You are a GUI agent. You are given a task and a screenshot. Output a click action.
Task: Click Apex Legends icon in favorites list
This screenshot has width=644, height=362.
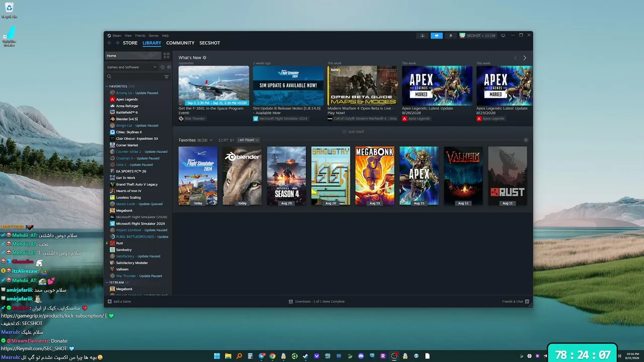point(112,100)
